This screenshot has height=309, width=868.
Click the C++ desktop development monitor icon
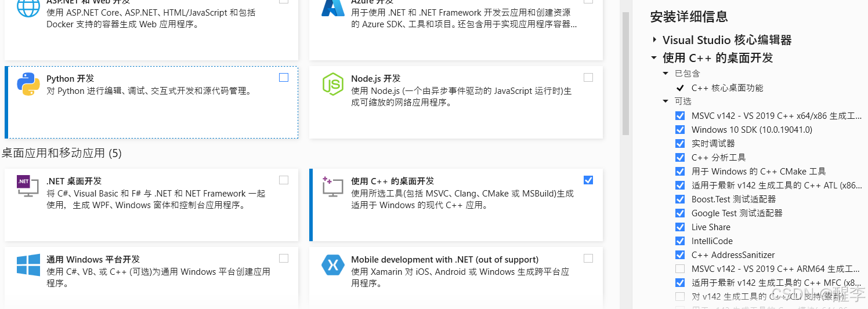pyautogui.click(x=333, y=187)
